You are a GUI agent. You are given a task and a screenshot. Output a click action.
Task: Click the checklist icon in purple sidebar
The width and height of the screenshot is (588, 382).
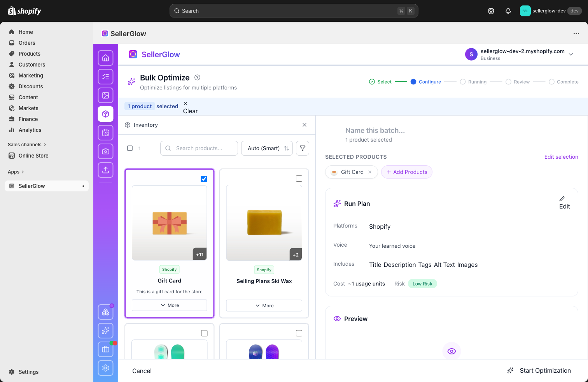pyautogui.click(x=105, y=77)
